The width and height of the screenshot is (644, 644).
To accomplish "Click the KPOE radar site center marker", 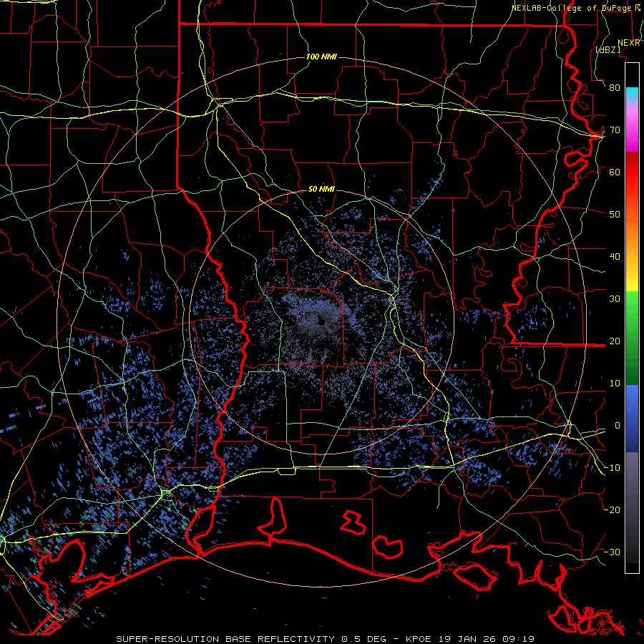I will [x=321, y=320].
